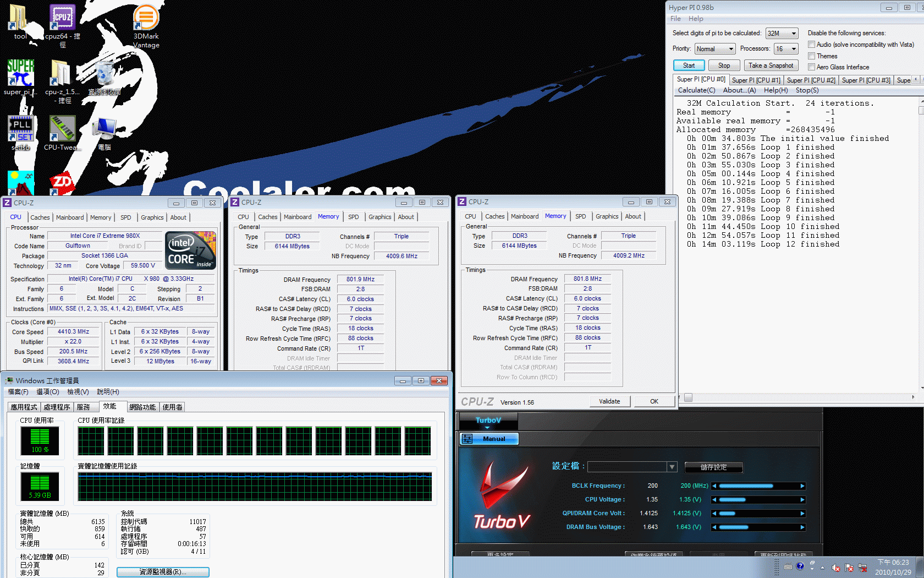Open the digits of pi dropdown showing 32M
This screenshot has height=578, width=924.
pos(782,34)
